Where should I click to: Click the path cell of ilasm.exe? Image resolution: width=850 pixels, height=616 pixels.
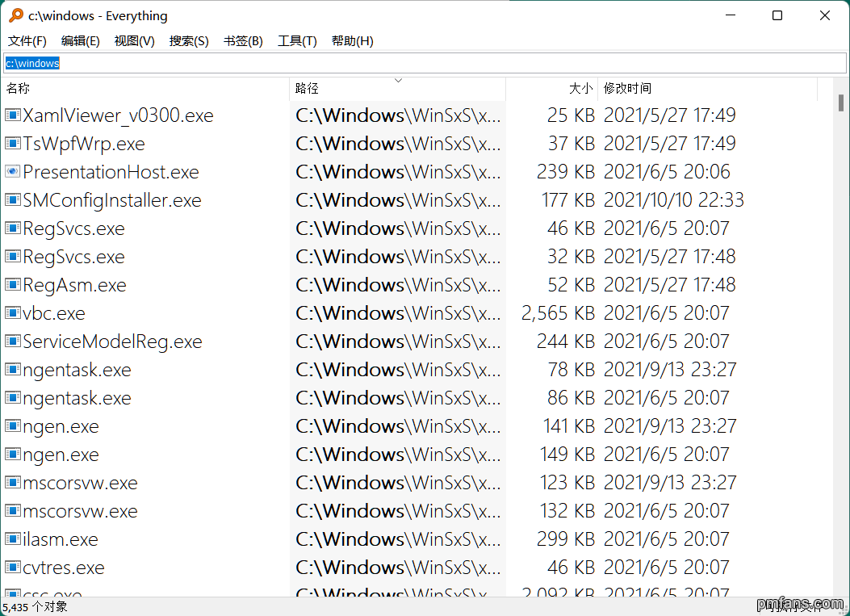click(398, 538)
